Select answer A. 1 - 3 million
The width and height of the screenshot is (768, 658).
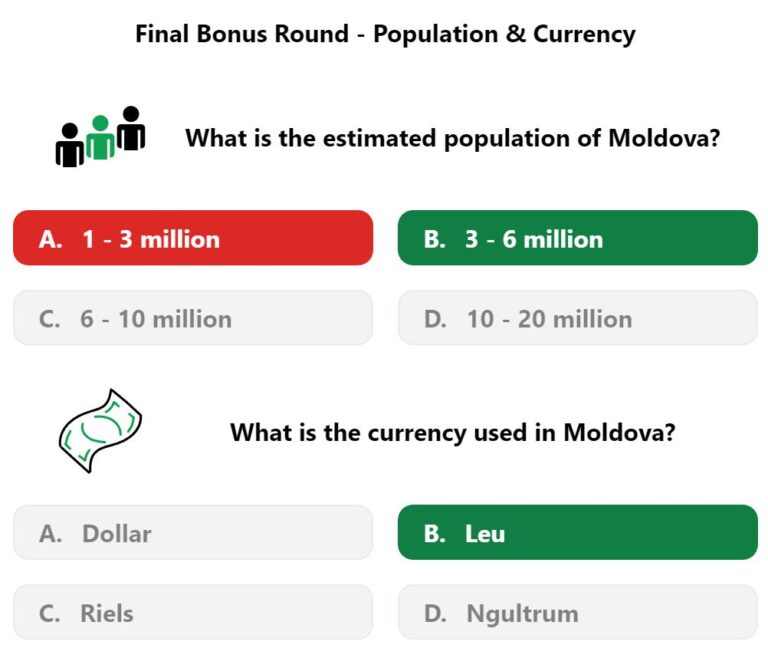click(193, 238)
